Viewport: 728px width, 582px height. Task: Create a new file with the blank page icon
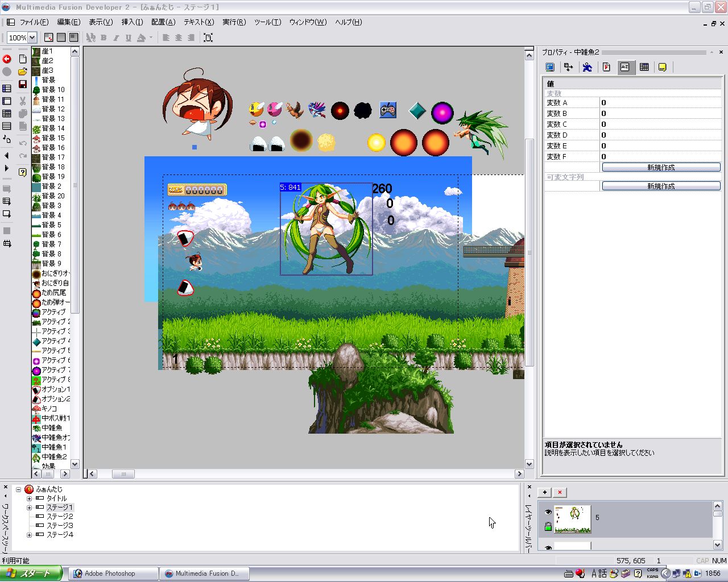click(x=23, y=59)
